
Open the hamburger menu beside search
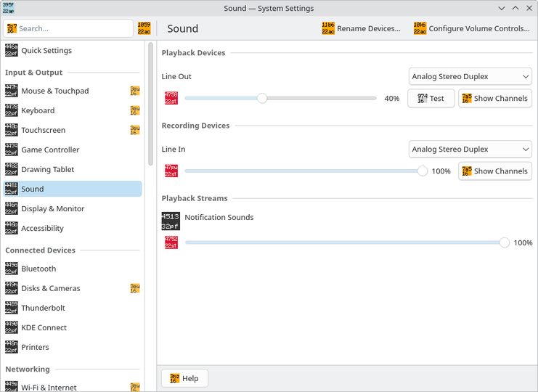coord(144,28)
